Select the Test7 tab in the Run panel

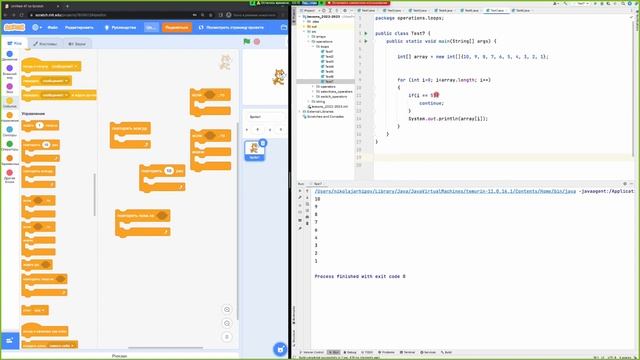tap(317, 184)
